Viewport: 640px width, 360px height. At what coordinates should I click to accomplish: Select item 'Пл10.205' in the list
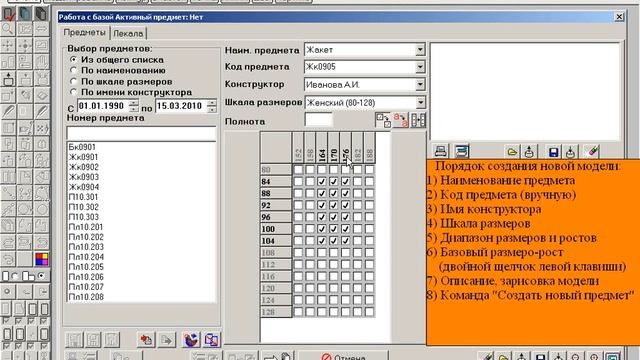[86, 267]
